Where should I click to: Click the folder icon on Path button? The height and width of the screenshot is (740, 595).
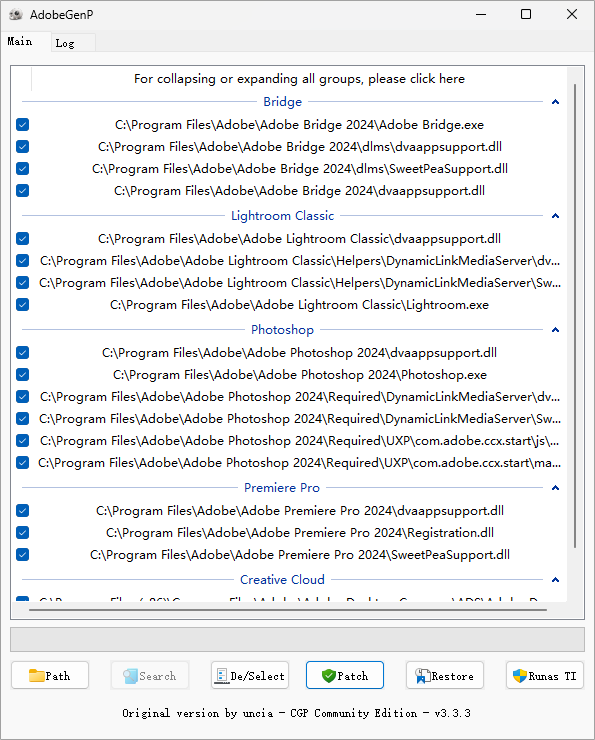click(36, 675)
